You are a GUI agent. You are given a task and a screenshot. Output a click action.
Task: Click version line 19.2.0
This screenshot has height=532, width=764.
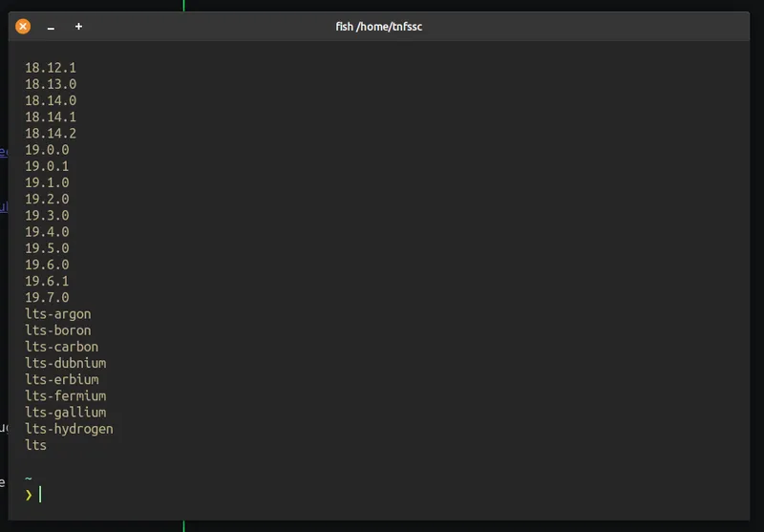tap(47, 199)
